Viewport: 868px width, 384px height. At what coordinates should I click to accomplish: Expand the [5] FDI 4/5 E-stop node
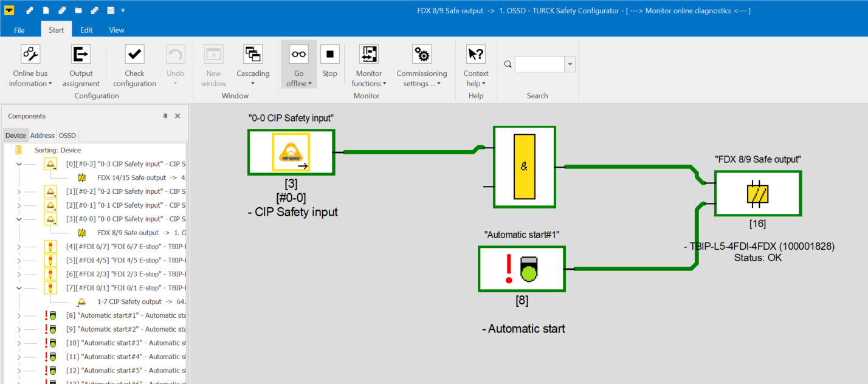click(19, 260)
